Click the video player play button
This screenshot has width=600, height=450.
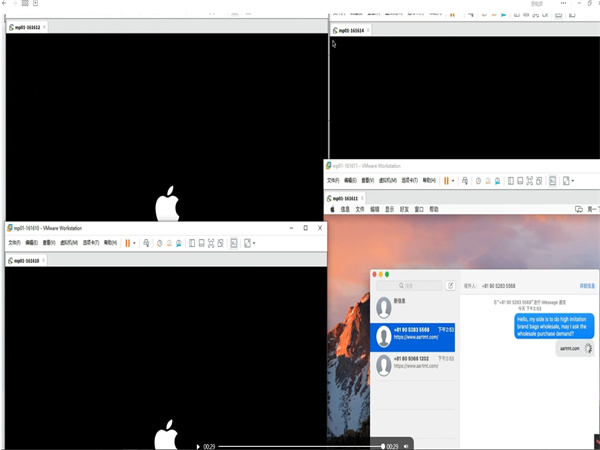198,446
